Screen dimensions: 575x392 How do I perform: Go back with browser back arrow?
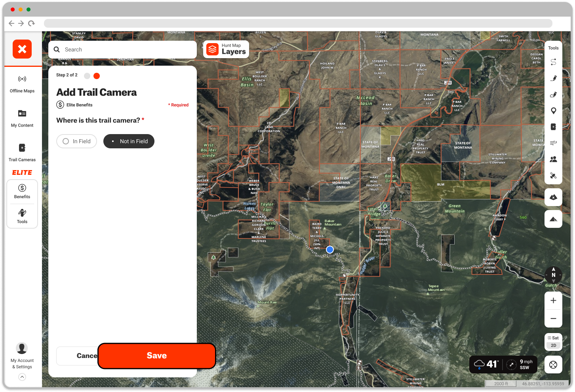pyautogui.click(x=11, y=23)
